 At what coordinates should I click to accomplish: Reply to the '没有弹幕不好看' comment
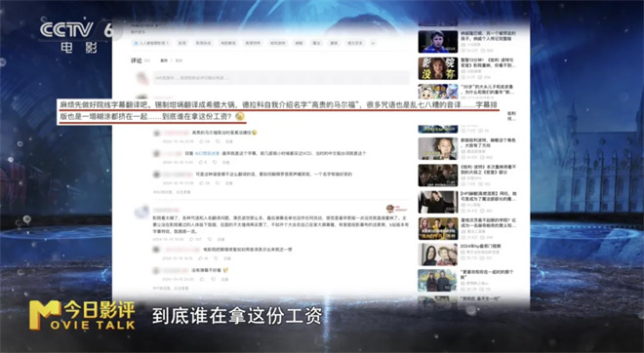tap(224, 279)
